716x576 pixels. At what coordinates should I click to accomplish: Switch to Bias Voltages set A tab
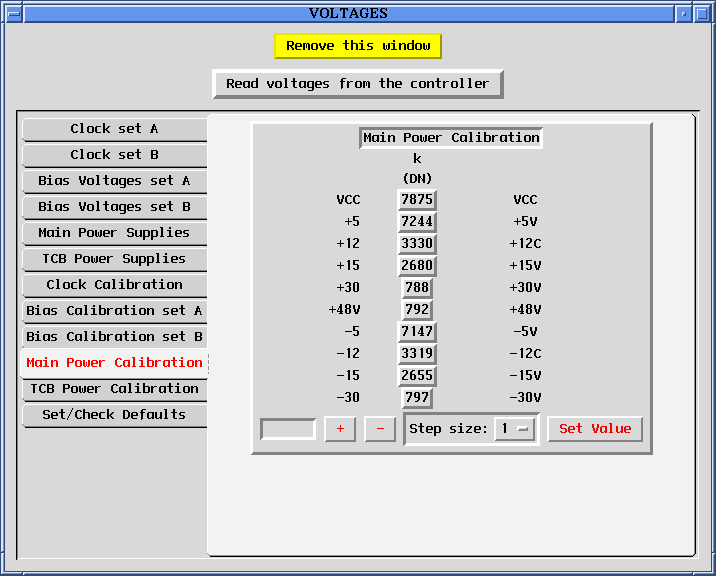point(114,181)
